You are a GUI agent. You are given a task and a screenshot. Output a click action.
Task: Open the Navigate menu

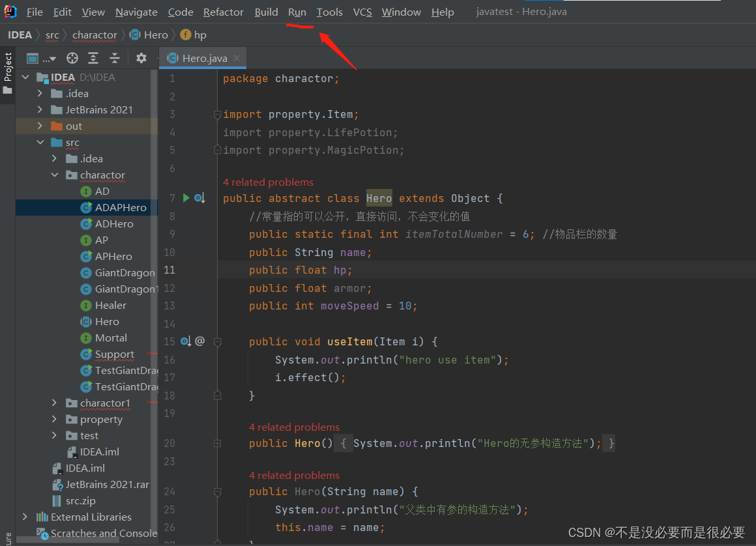pyautogui.click(x=136, y=12)
